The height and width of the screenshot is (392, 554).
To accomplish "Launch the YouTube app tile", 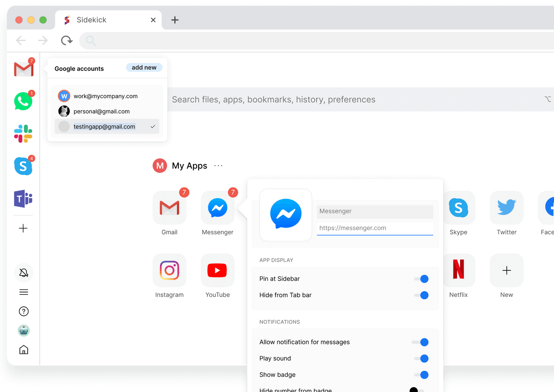I will coord(218,270).
